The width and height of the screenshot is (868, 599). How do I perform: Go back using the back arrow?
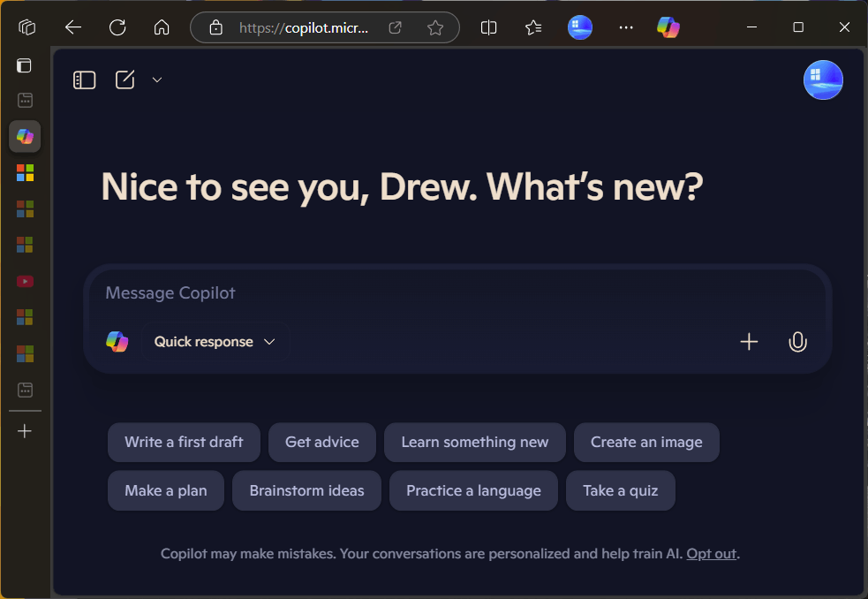73,27
